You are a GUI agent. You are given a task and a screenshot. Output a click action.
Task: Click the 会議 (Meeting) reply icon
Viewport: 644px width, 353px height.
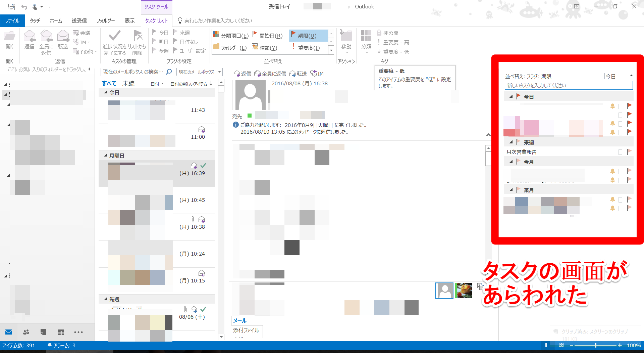pos(82,33)
